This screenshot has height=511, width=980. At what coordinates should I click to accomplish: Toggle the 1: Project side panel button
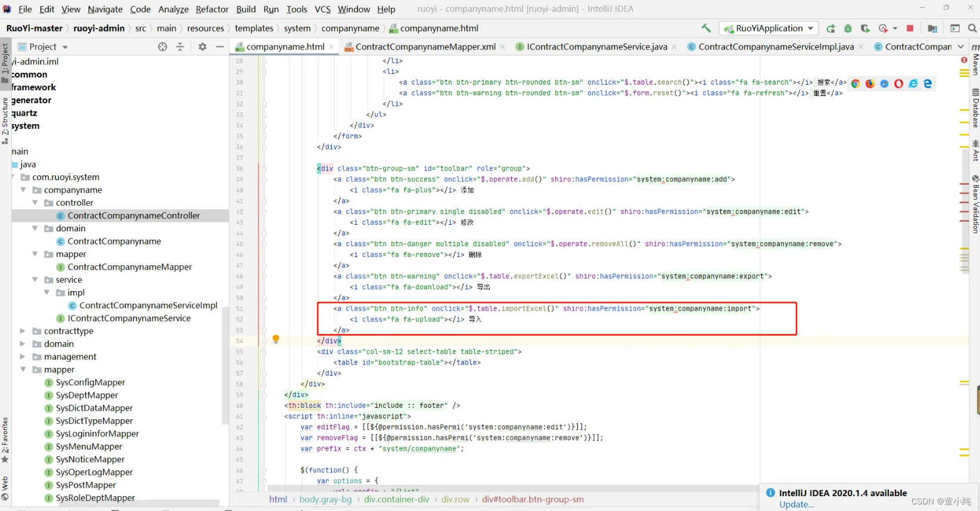(x=5, y=63)
